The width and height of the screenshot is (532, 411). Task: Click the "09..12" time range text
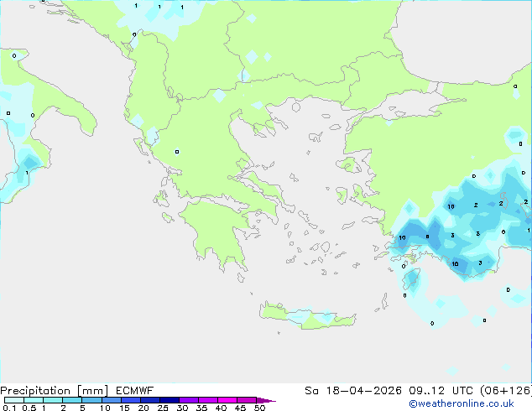click(x=426, y=391)
